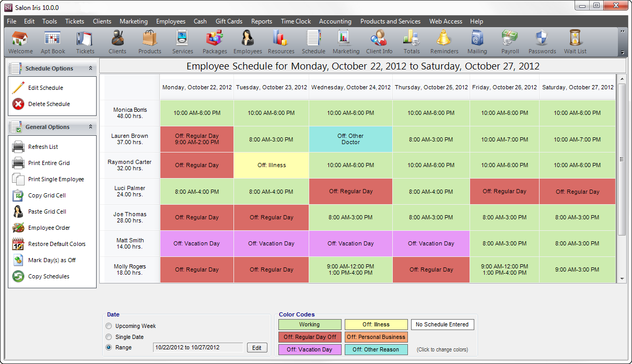
Task: Open the Clients toolbar icon
Action: pos(118,42)
